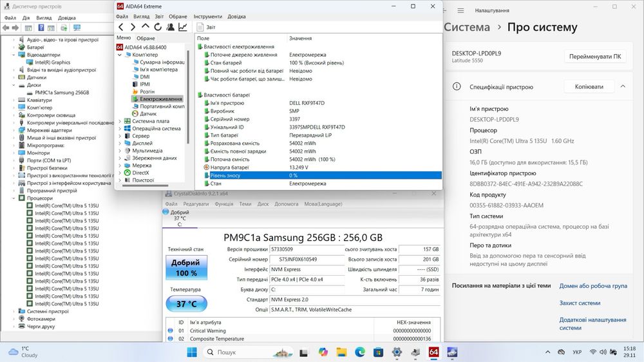This screenshot has width=644, height=362.
Task: Click the AIDA64 report page icon
Action: [x=200, y=27]
